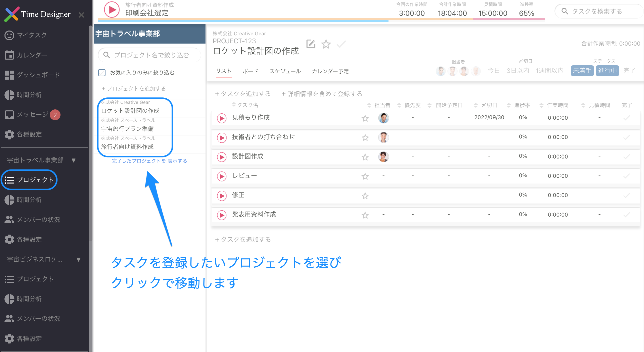This screenshot has height=352, width=644.
Task: Add a new task with タスクを追加する
Action: [242, 94]
